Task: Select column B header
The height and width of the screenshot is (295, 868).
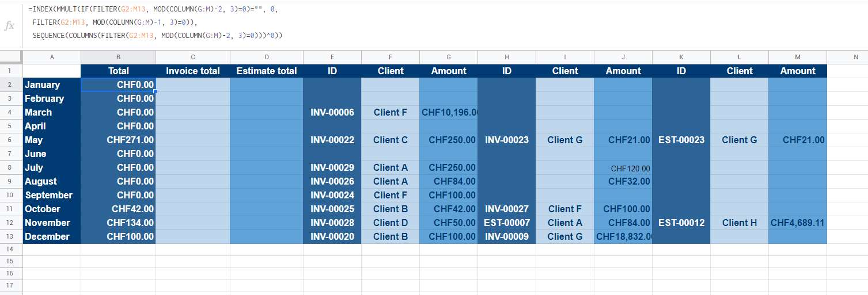Action: [118, 57]
